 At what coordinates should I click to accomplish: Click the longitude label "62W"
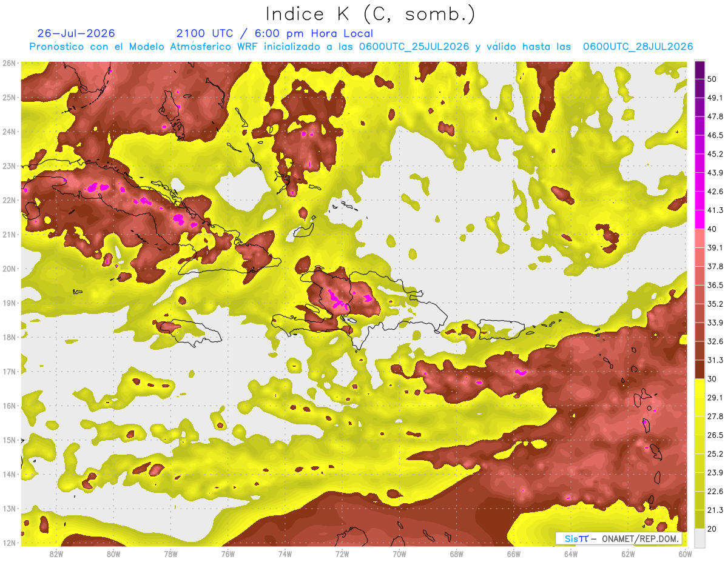[629, 554]
